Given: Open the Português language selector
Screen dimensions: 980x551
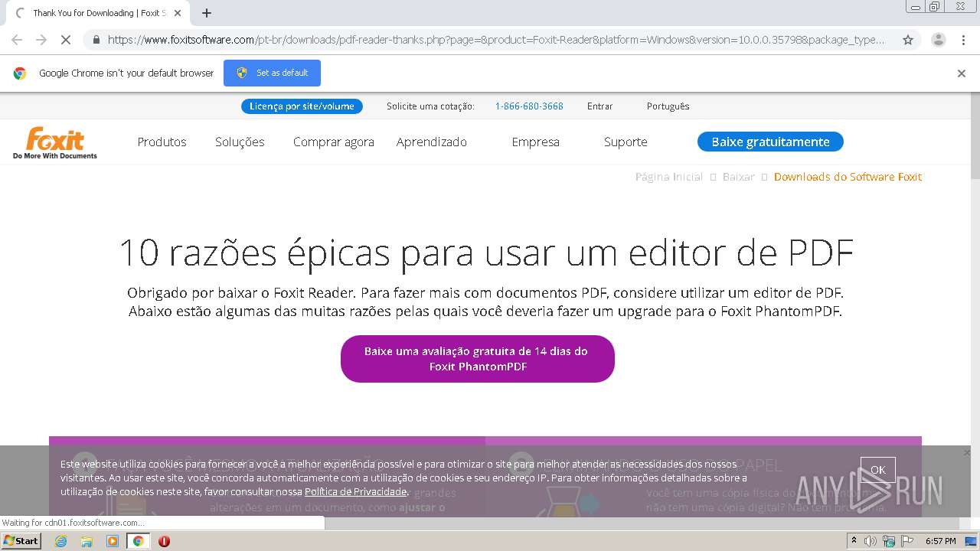Looking at the screenshot, I should (x=668, y=106).
